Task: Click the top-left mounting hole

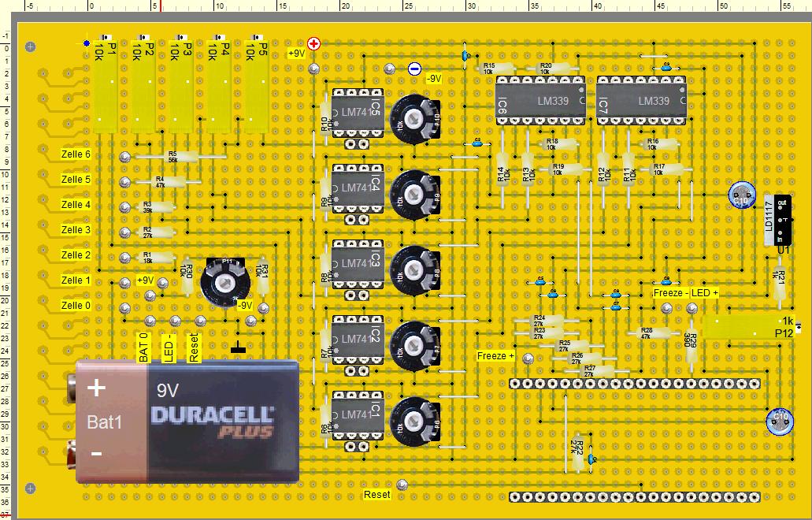Action: point(31,46)
